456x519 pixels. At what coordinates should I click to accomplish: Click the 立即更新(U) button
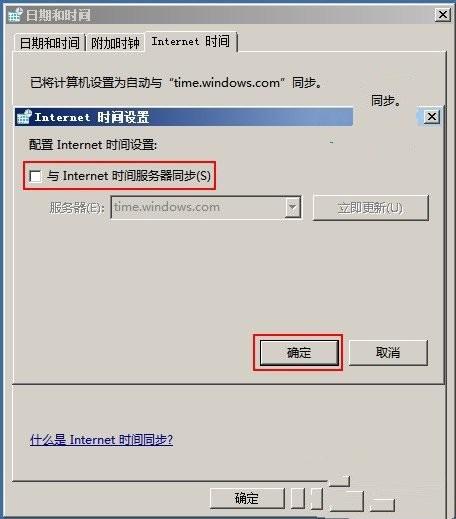coord(370,208)
